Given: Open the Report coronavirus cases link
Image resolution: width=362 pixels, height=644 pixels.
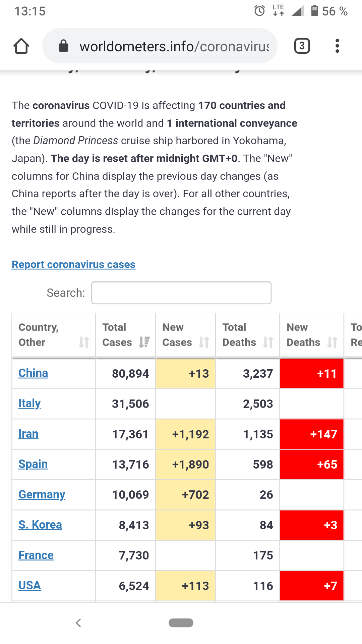Looking at the screenshot, I should (73, 264).
